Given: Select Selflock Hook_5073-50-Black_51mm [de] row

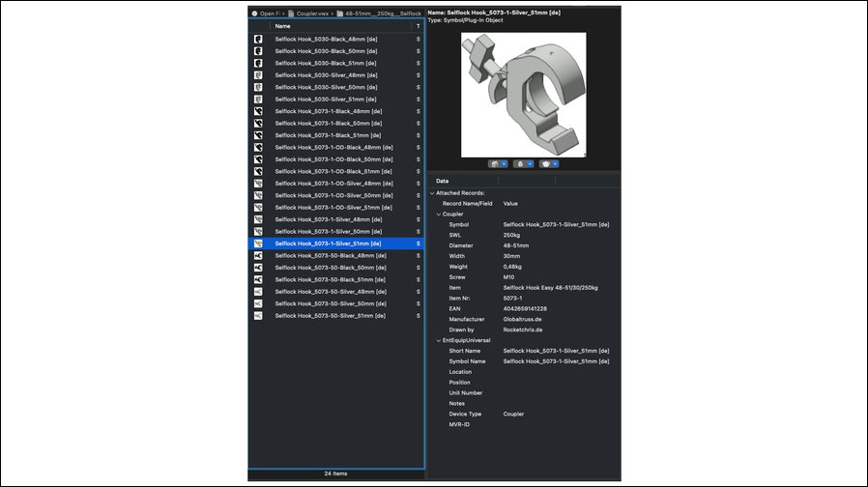Looking at the screenshot, I should pyautogui.click(x=336, y=280).
